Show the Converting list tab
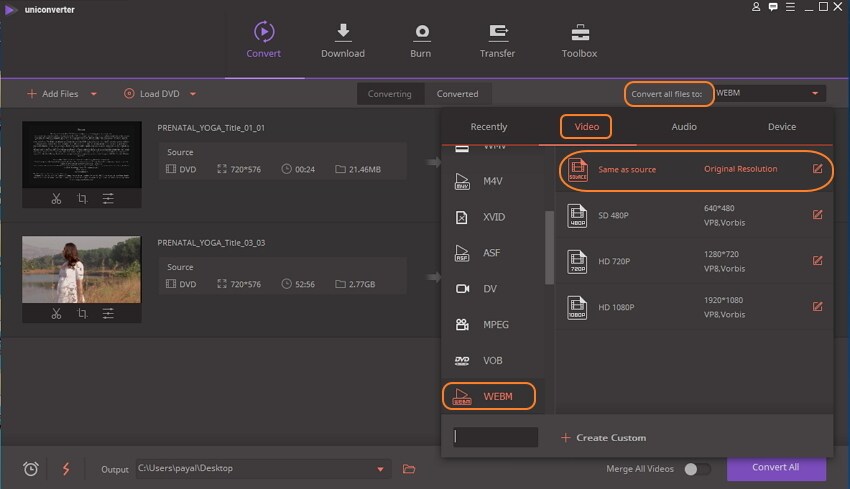The image size is (850, 489). (x=390, y=94)
